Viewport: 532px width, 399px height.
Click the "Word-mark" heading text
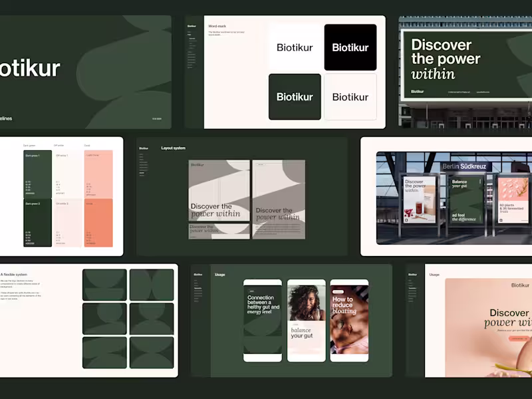(x=217, y=26)
